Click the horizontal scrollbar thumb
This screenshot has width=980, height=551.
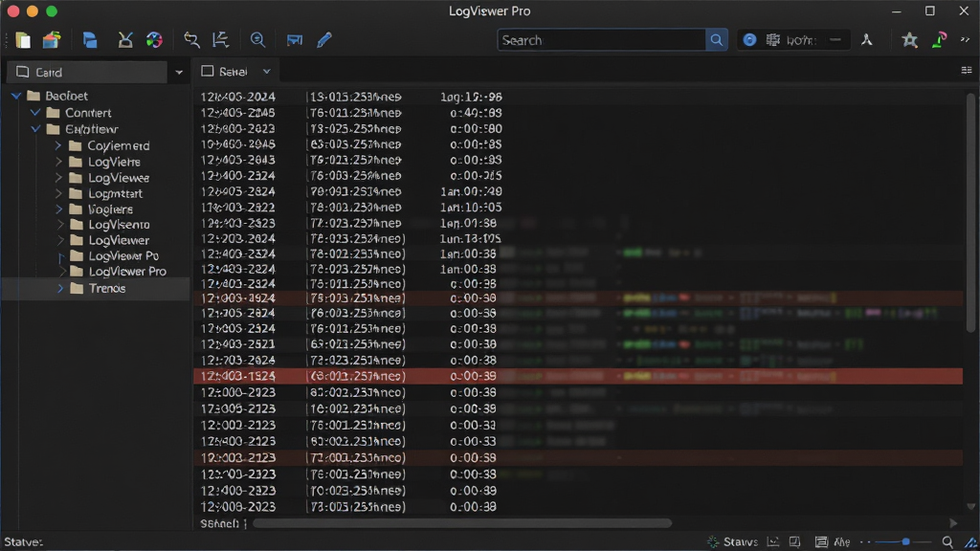[462, 523]
